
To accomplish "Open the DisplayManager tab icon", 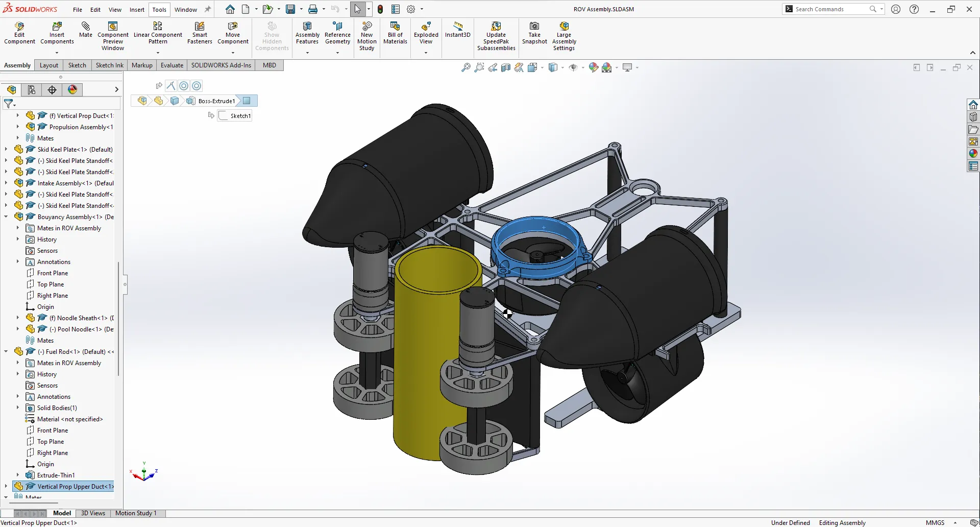I will pyautogui.click(x=72, y=90).
